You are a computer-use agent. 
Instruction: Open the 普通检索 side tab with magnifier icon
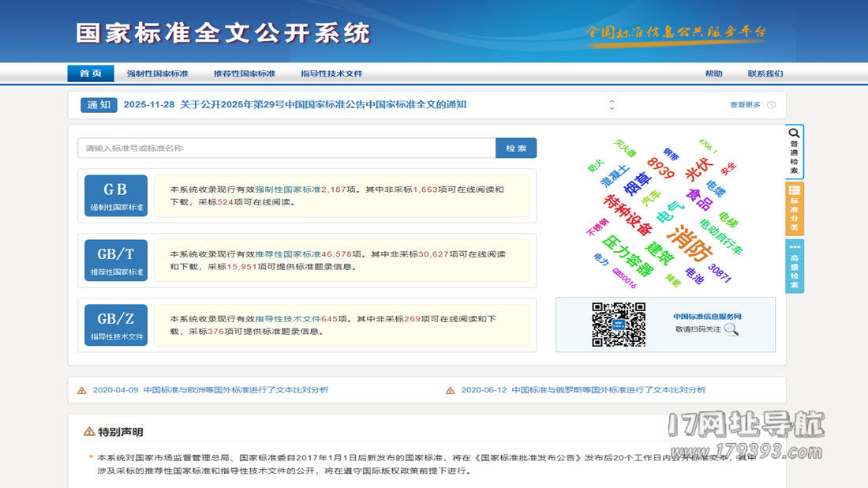tap(795, 151)
